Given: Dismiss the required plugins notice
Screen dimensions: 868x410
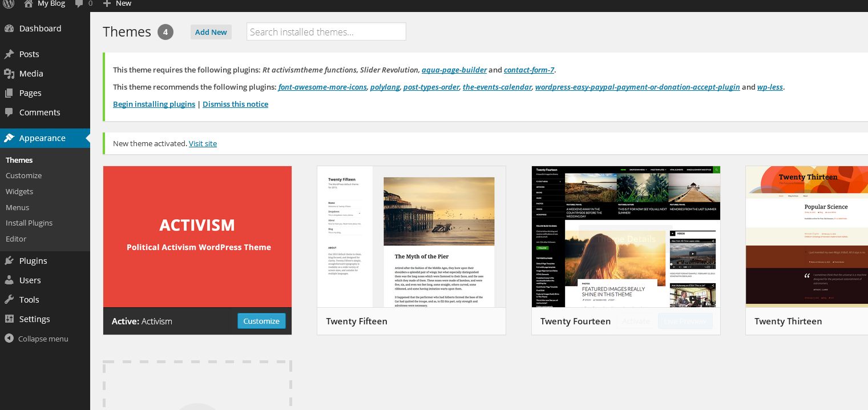Looking at the screenshot, I should pos(235,104).
